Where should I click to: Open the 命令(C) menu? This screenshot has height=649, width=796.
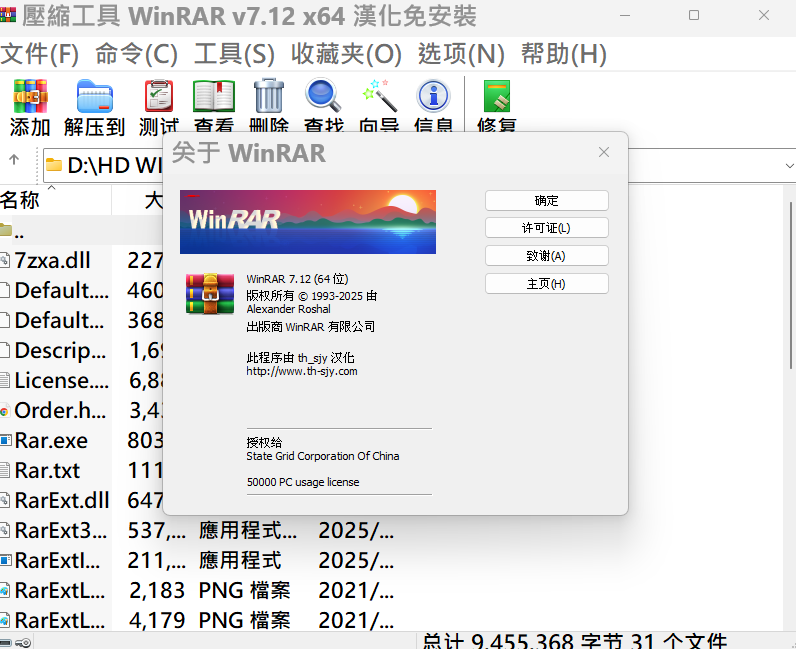tap(137, 54)
